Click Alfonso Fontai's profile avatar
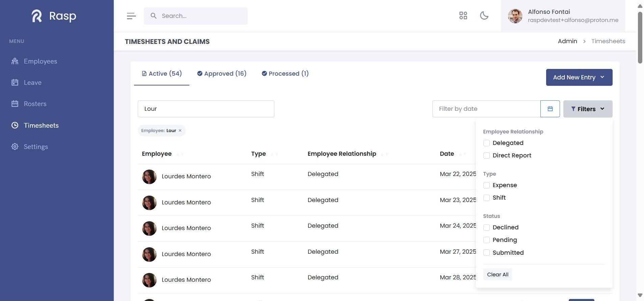Screen dimensions: 644x301 pyautogui.click(x=515, y=16)
